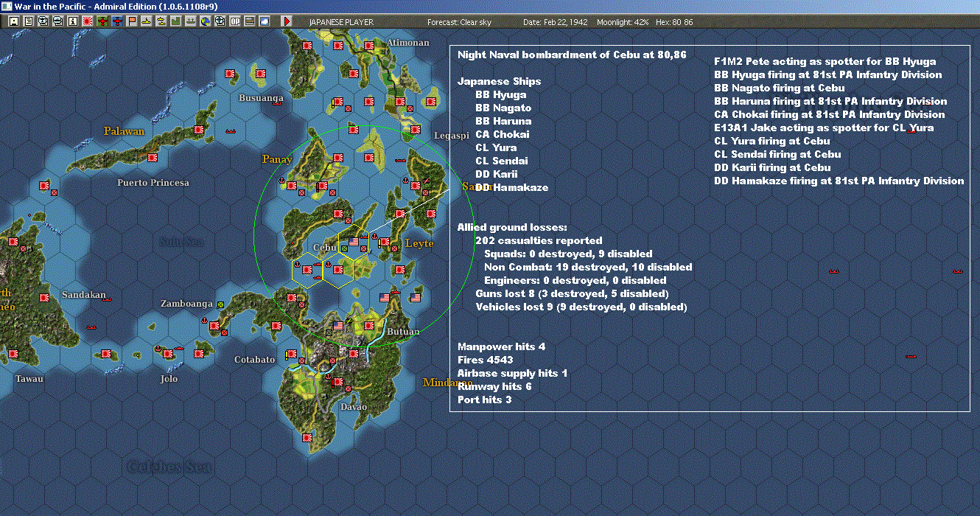
Task: Click 'F1M2 Pete acting as spotter' line
Action: coord(825,61)
